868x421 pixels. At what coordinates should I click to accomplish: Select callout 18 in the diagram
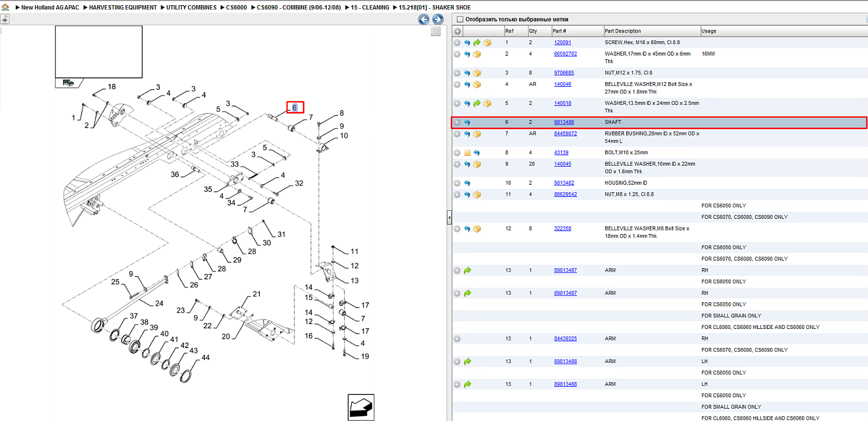point(112,87)
